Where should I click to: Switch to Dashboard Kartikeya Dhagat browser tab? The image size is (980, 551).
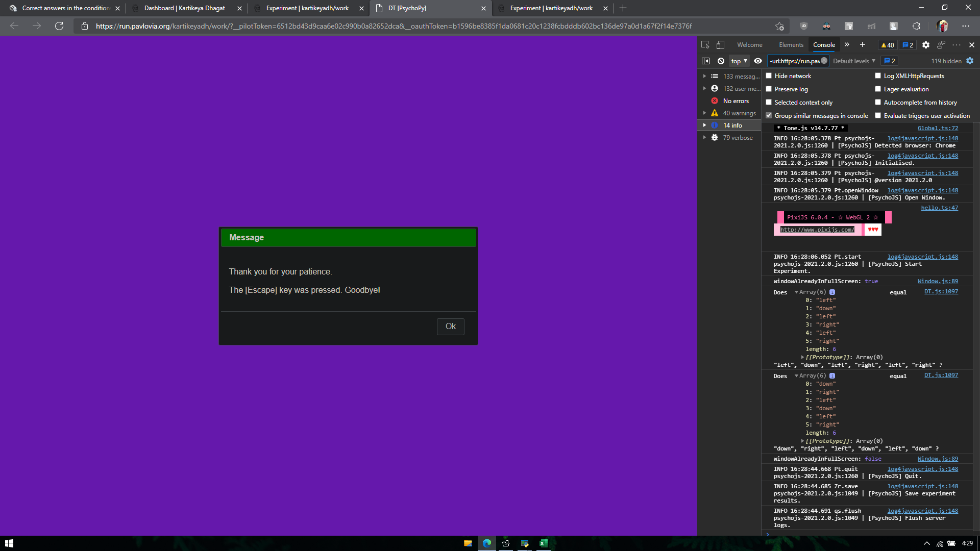point(184,8)
